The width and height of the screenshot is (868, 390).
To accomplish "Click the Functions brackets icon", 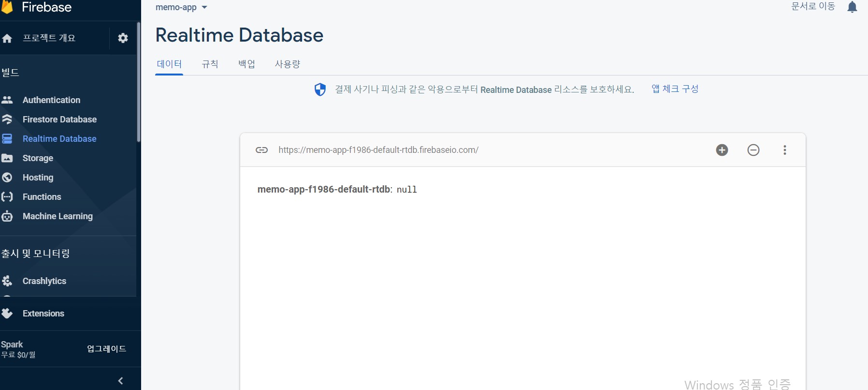I will point(7,197).
